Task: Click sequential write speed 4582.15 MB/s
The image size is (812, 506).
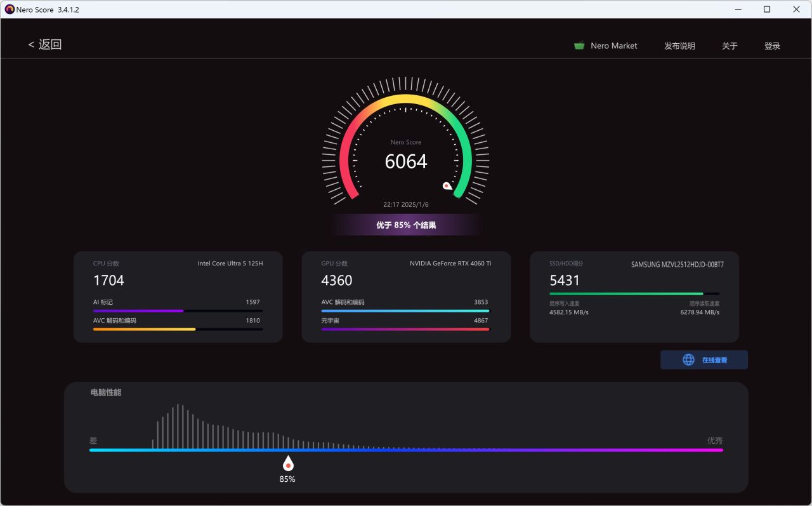Action: (569, 312)
